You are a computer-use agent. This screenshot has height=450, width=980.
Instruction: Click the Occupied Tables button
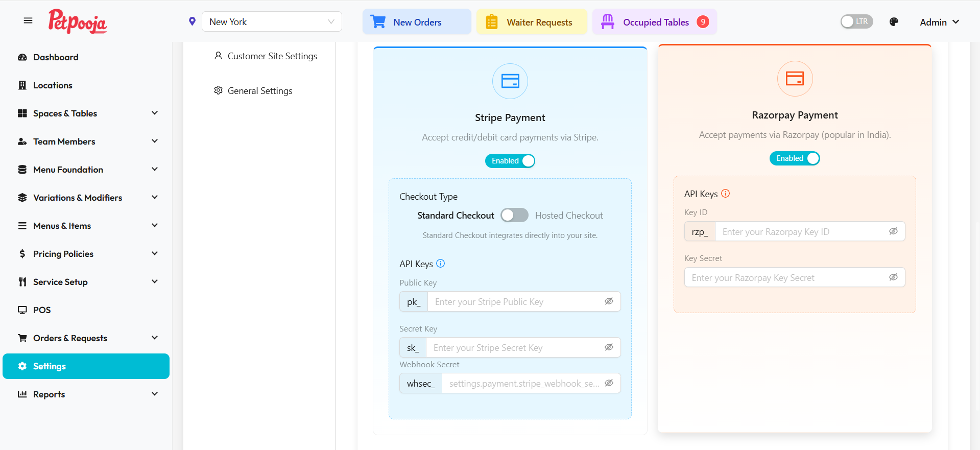click(x=655, y=22)
